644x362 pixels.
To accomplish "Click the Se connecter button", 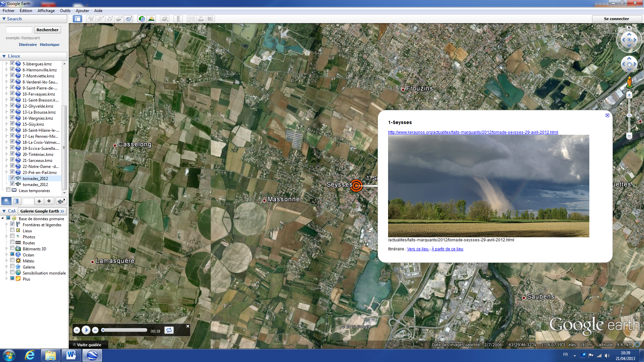I will tap(616, 19).
